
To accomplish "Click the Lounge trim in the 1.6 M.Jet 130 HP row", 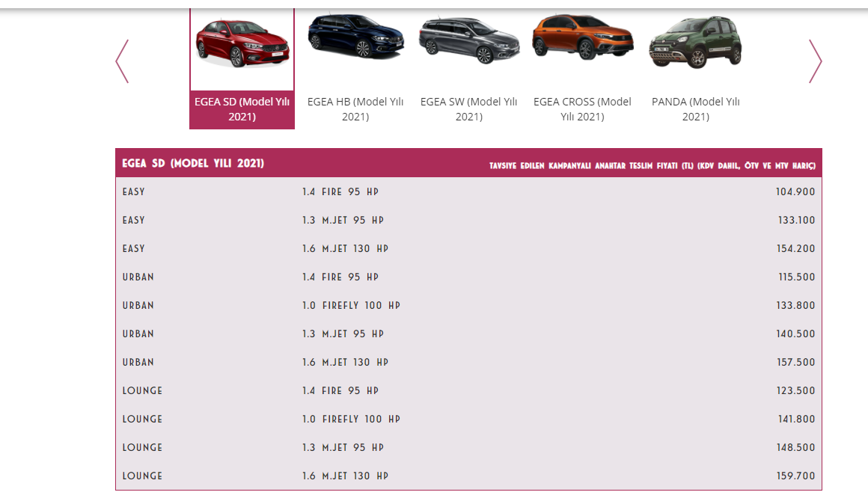I will [x=142, y=476].
